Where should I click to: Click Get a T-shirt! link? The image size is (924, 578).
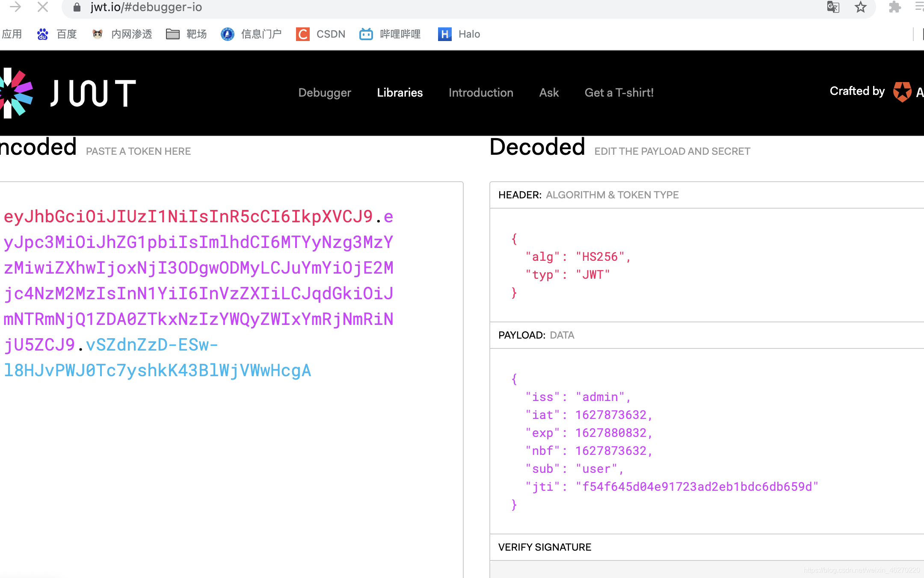click(x=619, y=93)
